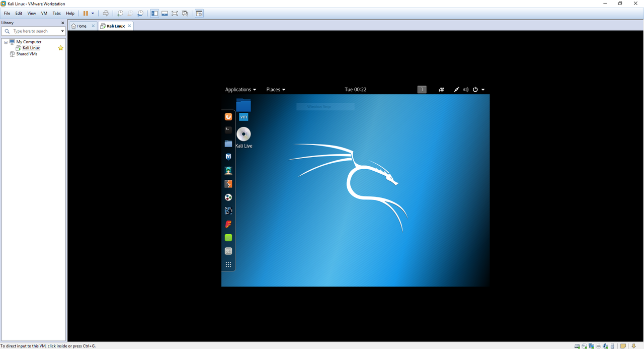This screenshot has height=349, width=644.
Task: Toggle the library sidebar view button
Action: 154,13
